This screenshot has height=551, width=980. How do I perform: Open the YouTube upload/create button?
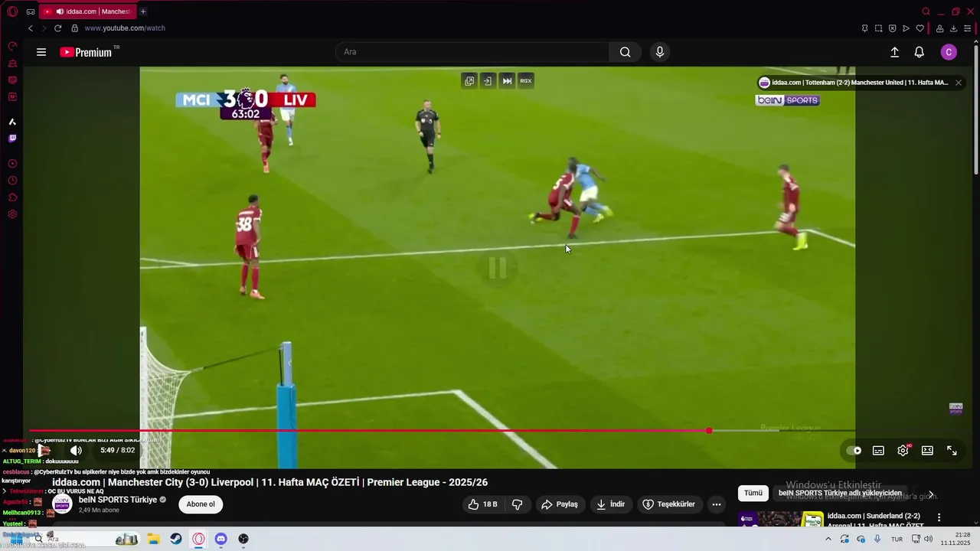pyautogui.click(x=894, y=52)
